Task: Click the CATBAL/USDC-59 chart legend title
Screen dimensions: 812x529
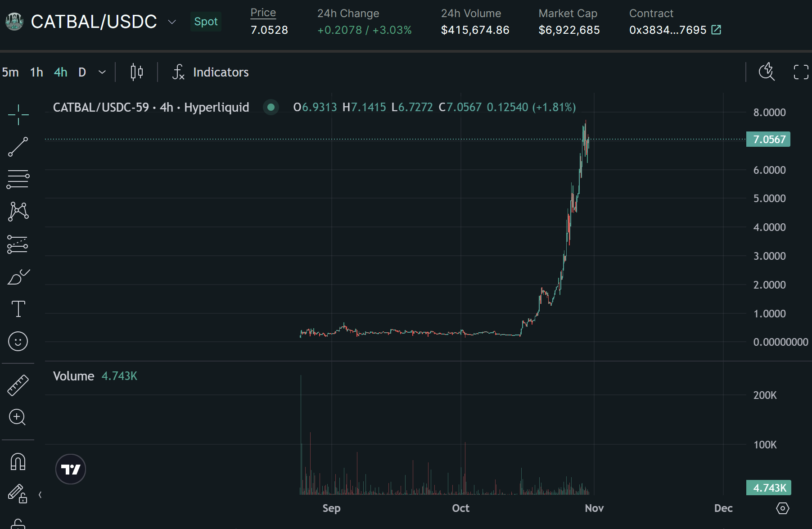Action: click(151, 107)
